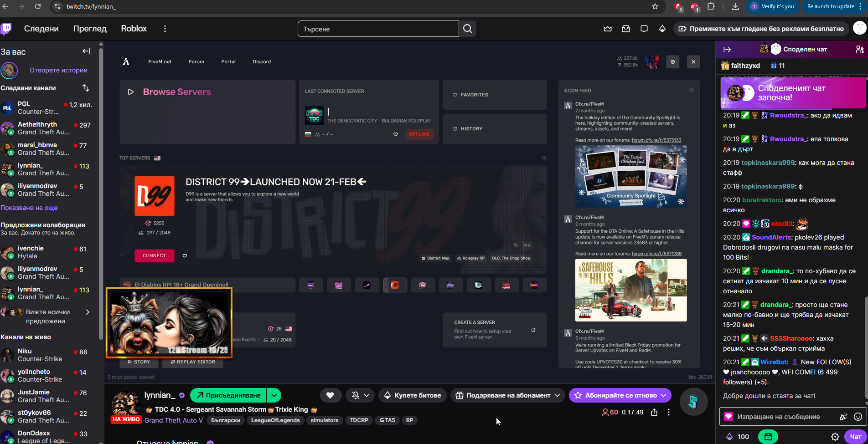Click the go ad-free promotion button in top bar
Screen dimensions: 868x444
point(761,29)
